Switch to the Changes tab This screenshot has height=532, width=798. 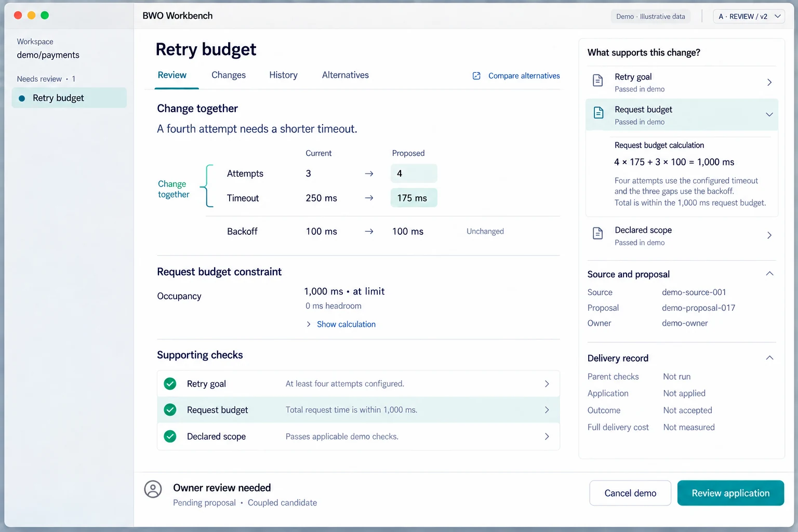[229, 75]
